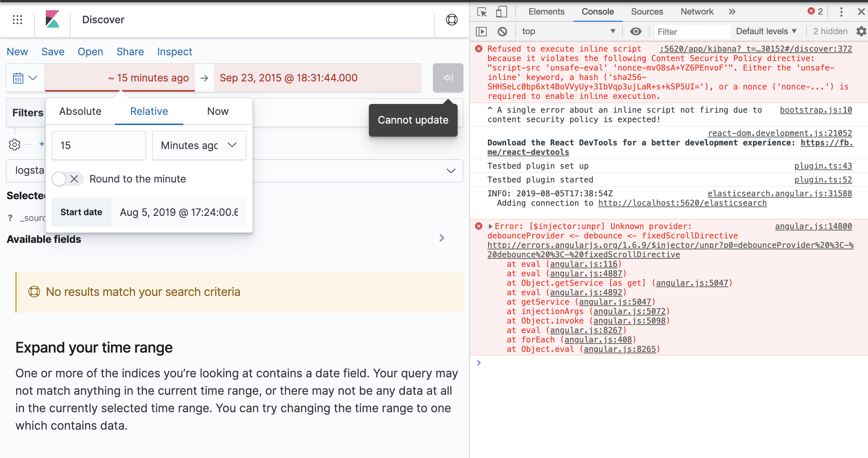This screenshot has height=458, width=868.
Task: Click the Share menu link
Action: click(130, 52)
